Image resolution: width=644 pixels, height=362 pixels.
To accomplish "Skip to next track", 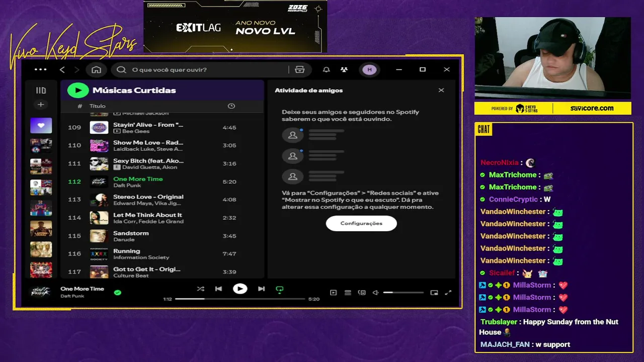I will [261, 289].
